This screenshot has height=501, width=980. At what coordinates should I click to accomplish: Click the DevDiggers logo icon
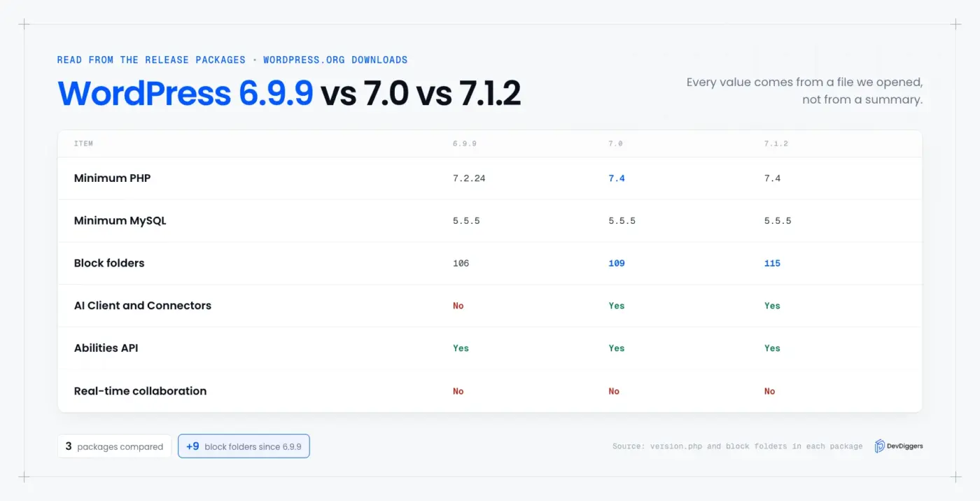coord(879,446)
